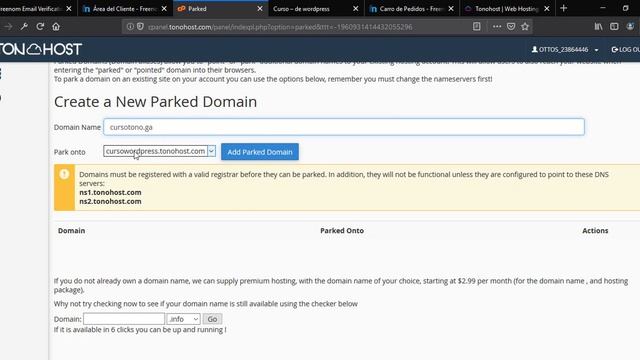Go to the browser home icon
This screenshot has height=360, width=640.
pyautogui.click(x=56, y=27)
